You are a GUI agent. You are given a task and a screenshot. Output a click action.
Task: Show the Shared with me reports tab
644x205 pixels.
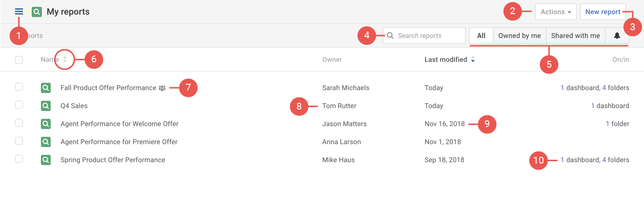point(575,36)
